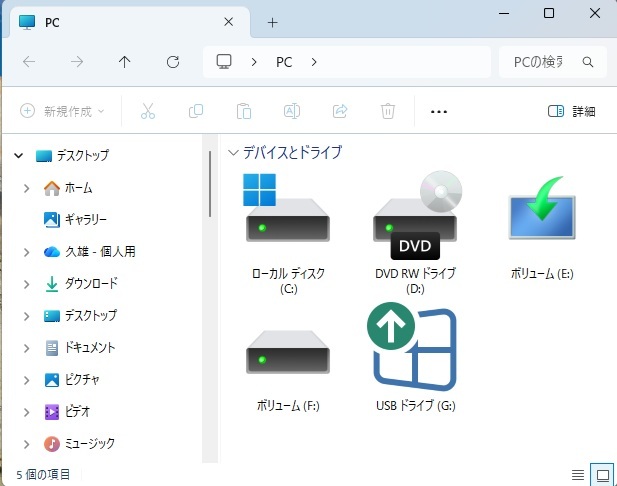This screenshot has width=617, height=486.
Task: Switch to large icons view button
Action: point(602,475)
